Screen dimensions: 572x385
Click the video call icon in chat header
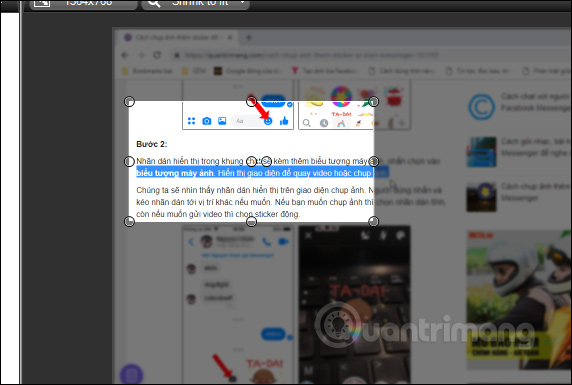click(x=283, y=241)
